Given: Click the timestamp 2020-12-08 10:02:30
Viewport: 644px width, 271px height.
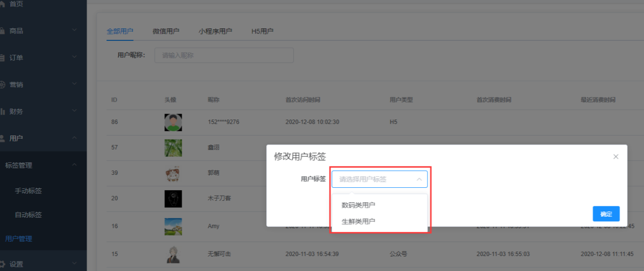Looking at the screenshot, I should (x=312, y=122).
